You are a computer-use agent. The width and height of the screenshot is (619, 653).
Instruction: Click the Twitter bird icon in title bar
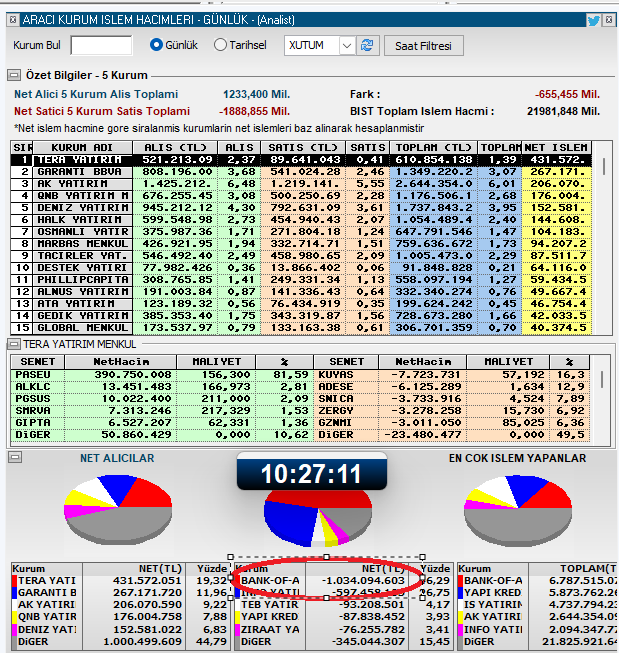[x=594, y=20]
